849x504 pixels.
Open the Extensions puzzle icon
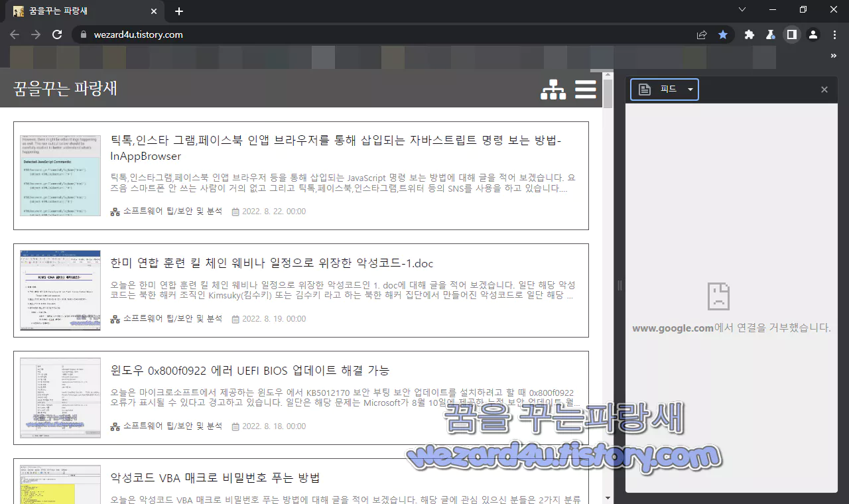(750, 34)
